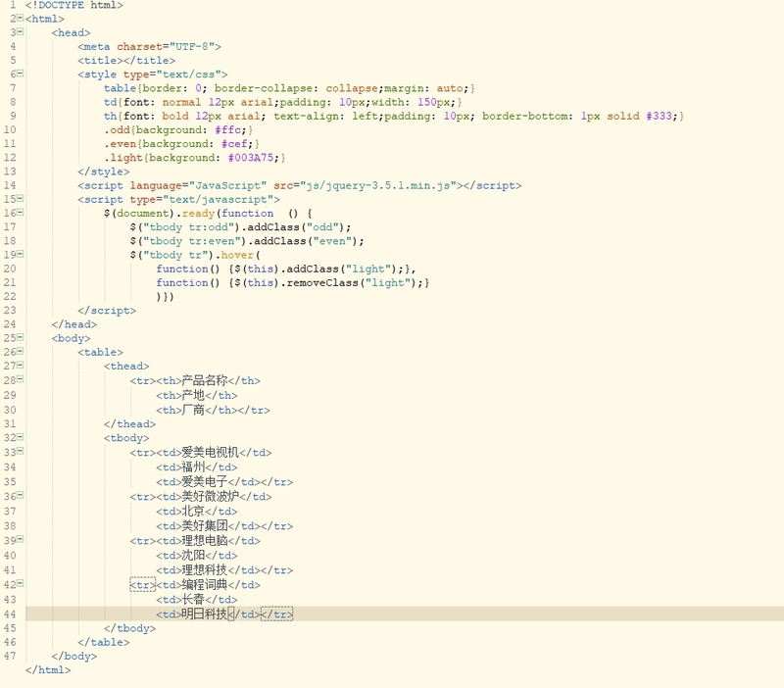Click the 理想电脑 cell text
This screenshot has height=688, width=784.
pyautogui.click(x=204, y=540)
